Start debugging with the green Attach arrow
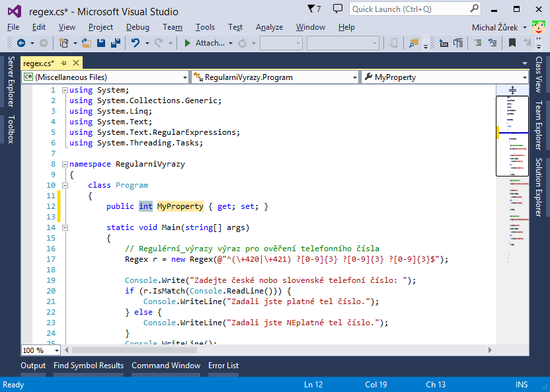Viewport: 550px width, 392px height. [x=187, y=42]
